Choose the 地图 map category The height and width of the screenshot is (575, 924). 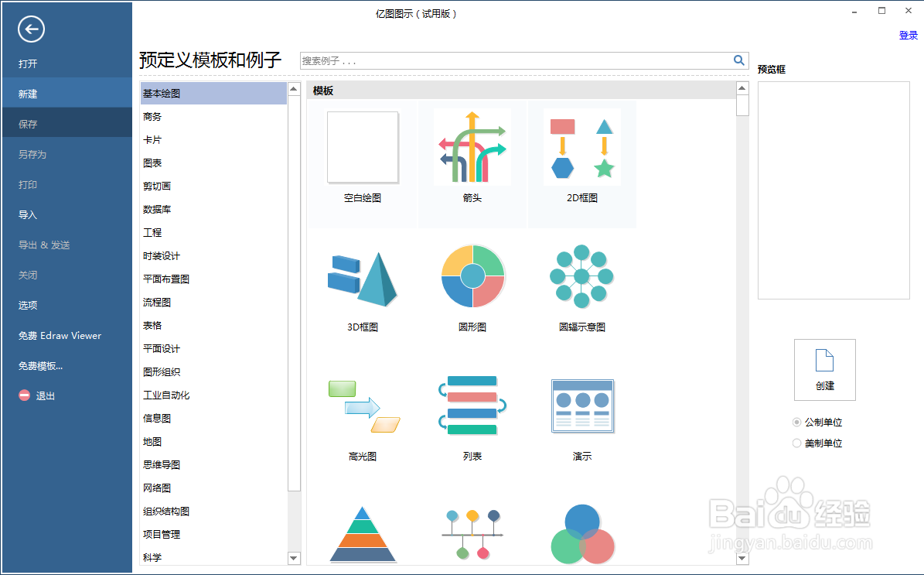tap(213, 442)
